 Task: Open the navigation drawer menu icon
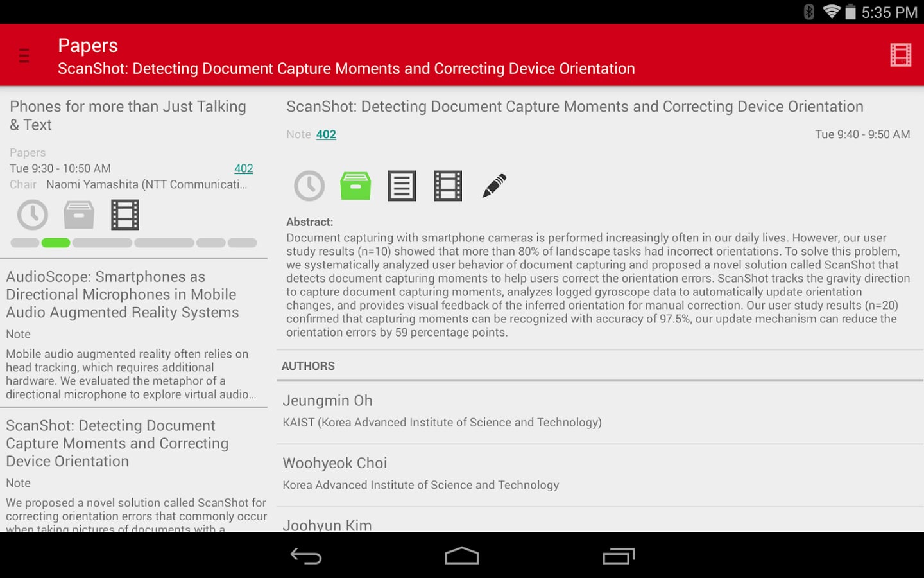pos(24,56)
